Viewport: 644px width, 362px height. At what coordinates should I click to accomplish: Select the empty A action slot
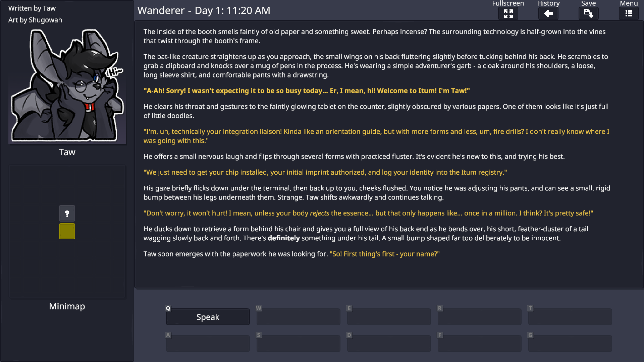tap(207, 343)
